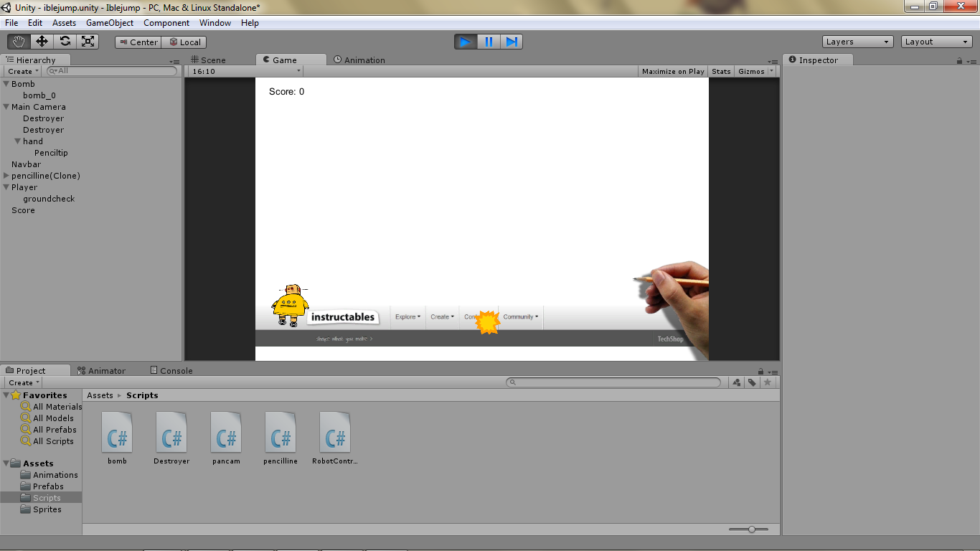Viewport: 980px width, 551px height.
Task: Select the Scale tool
Action: pyautogui.click(x=88, y=42)
